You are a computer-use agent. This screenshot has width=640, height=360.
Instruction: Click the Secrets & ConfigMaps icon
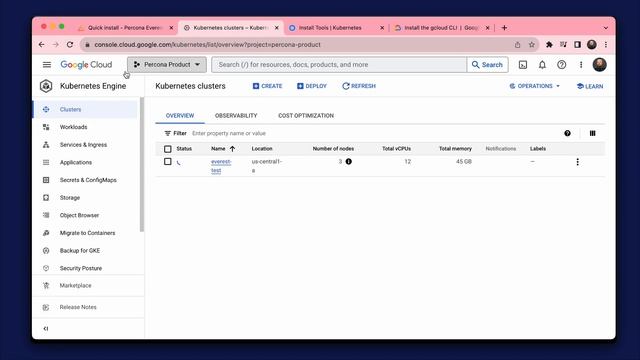[x=46, y=180]
